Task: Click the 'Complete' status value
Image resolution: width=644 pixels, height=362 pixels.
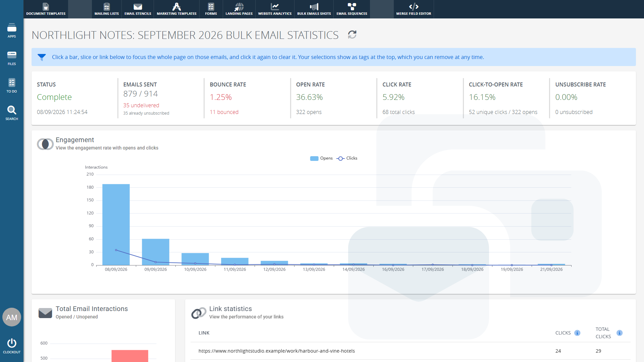Action: pyautogui.click(x=54, y=97)
